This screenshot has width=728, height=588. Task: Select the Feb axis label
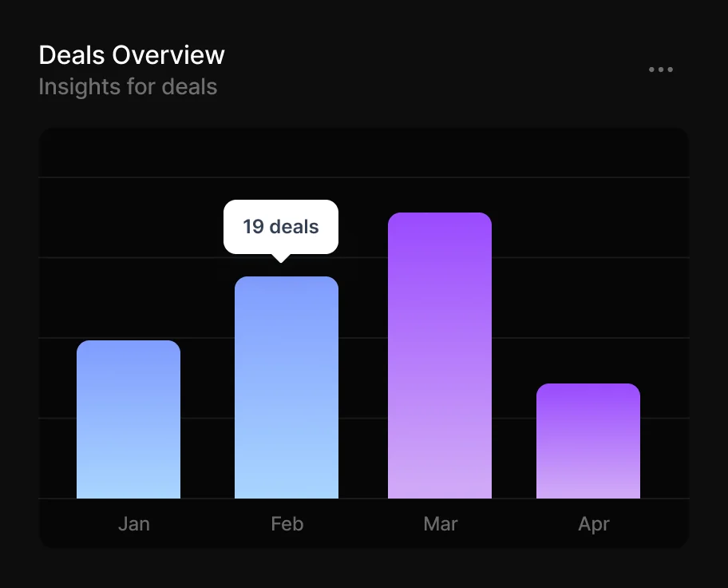[287, 524]
